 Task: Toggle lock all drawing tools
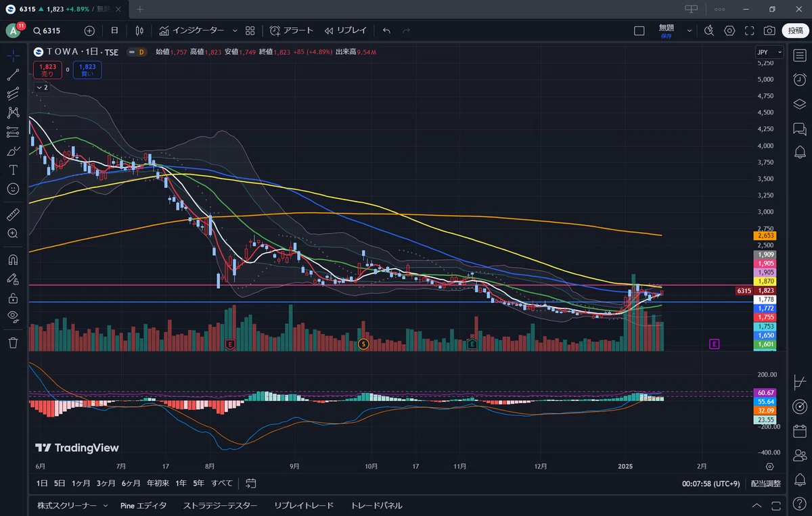pyautogui.click(x=13, y=298)
